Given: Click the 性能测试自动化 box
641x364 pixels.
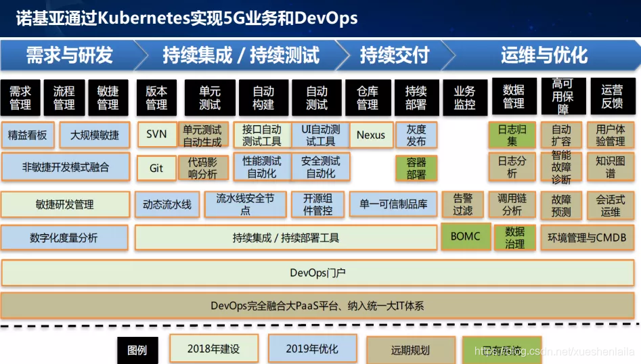Looking at the screenshot, I should click(x=262, y=167).
